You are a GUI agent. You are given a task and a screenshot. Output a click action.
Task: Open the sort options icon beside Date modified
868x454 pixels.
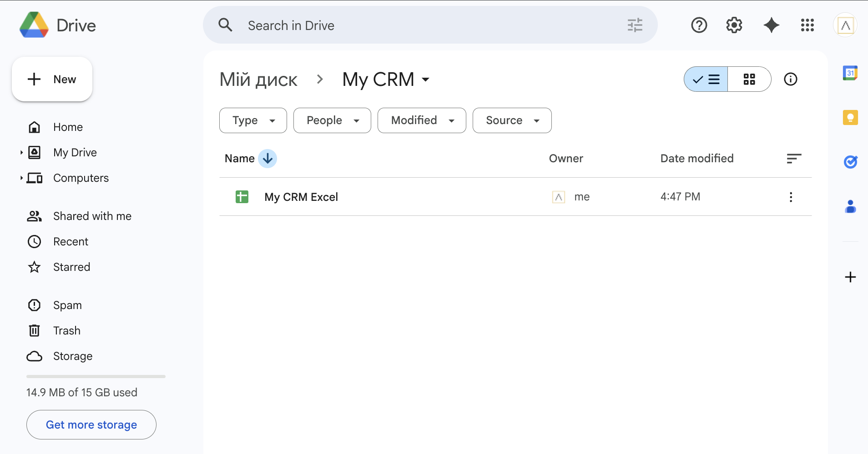[x=794, y=158]
